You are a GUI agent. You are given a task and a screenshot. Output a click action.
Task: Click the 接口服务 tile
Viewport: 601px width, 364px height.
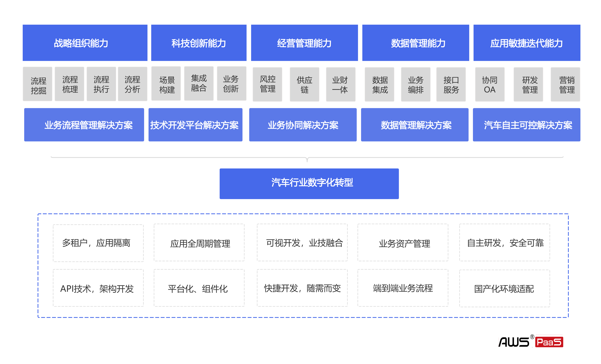click(x=451, y=84)
